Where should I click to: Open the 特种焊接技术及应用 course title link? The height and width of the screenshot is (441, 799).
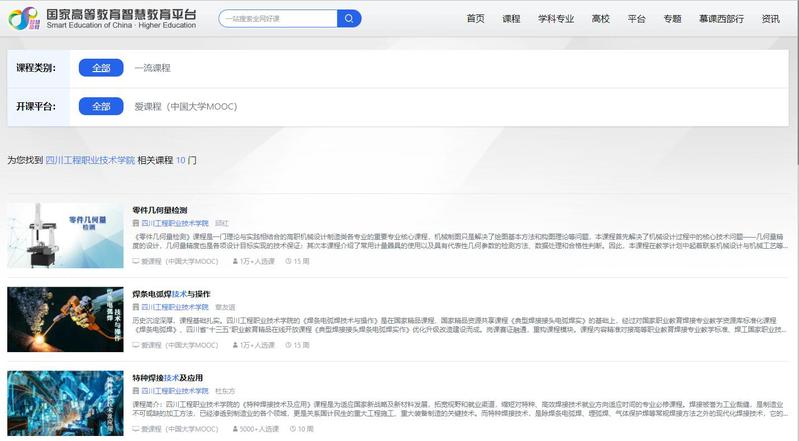[168, 379]
